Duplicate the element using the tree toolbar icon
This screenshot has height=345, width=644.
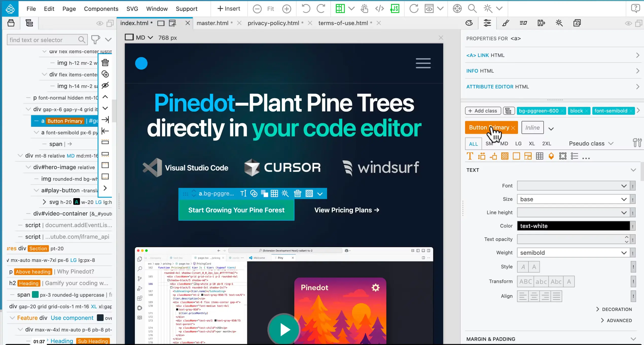105,74
